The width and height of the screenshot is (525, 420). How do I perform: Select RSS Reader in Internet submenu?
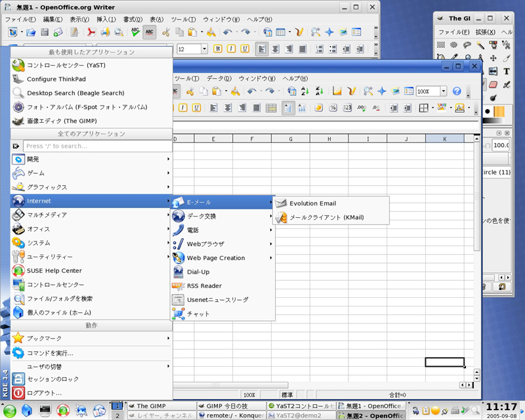click(x=223, y=286)
